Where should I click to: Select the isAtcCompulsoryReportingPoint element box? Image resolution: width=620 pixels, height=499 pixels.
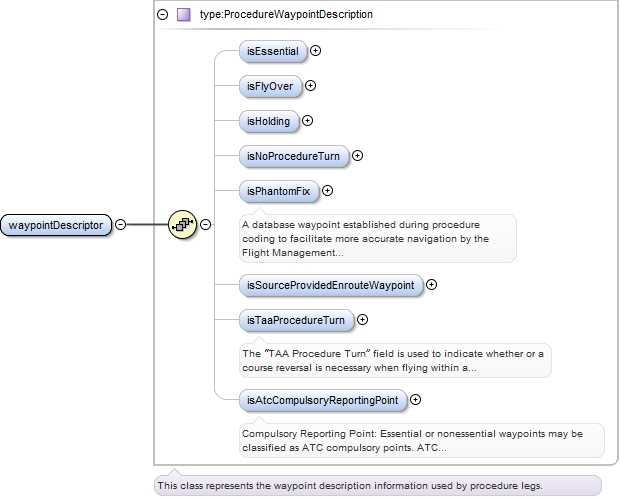coord(322,400)
